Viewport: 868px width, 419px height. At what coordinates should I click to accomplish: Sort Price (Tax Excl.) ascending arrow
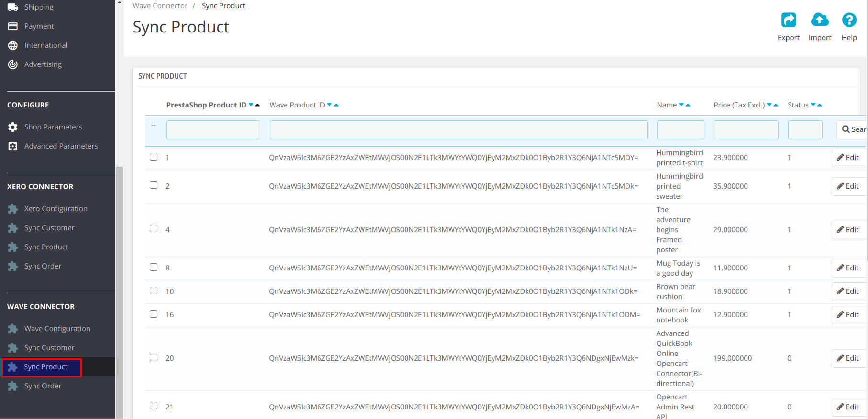776,105
